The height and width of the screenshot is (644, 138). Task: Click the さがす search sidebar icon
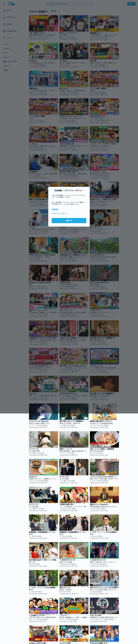click(4, 24)
